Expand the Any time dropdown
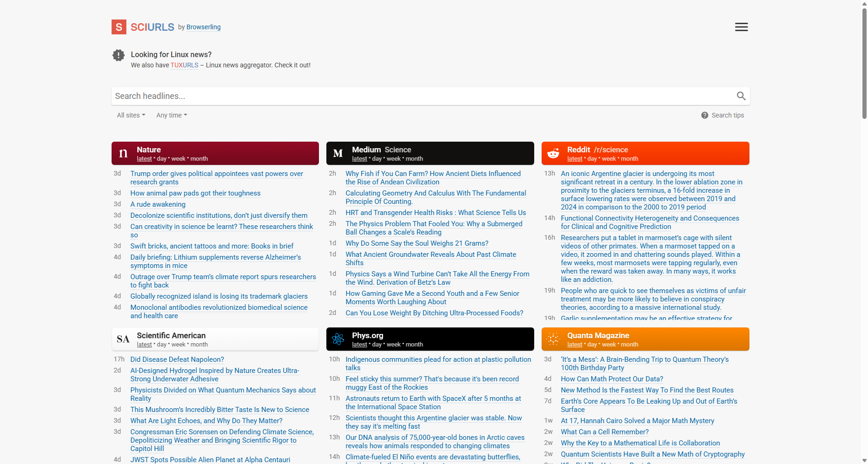The image size is (868, 464). tap(172, 115)
